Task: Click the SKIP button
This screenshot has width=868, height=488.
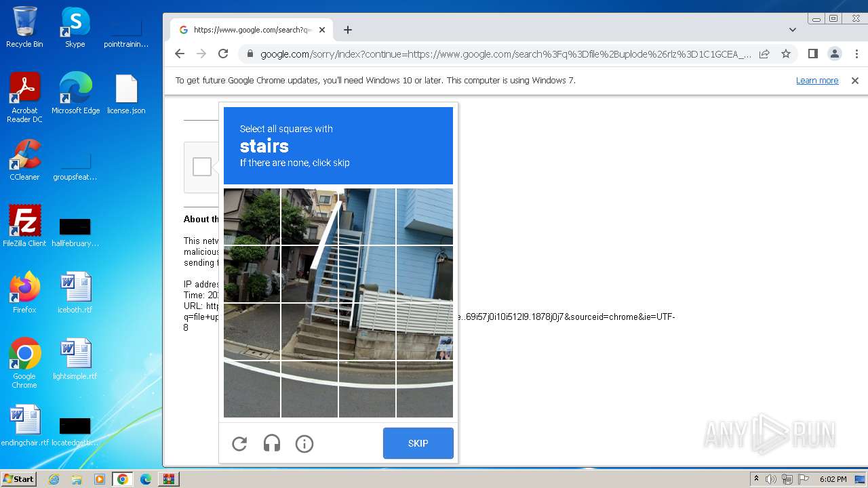Action: point(418,443)
